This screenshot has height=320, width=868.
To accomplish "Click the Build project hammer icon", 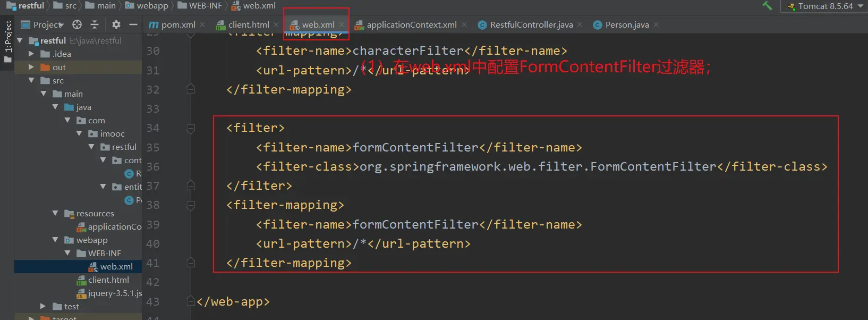I will (x=767, y=6).
